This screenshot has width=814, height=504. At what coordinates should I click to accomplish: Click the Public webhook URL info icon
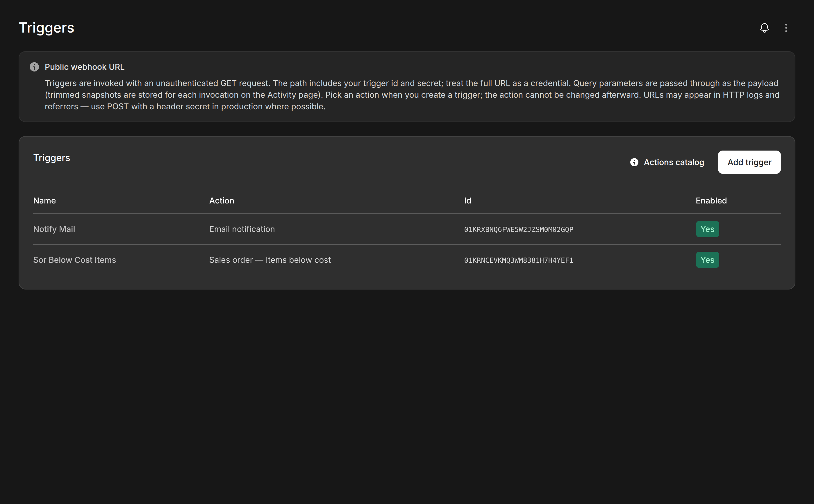point(34,67)
